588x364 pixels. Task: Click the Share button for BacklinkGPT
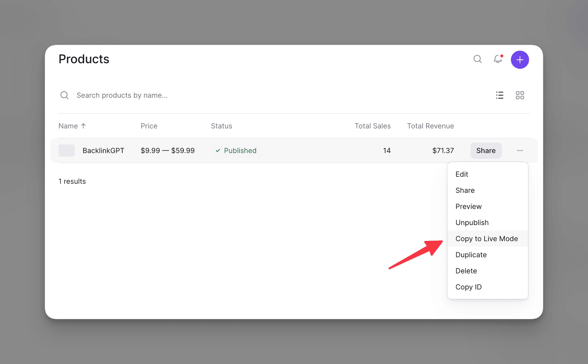pyautogui.click(x=485, y=150)
